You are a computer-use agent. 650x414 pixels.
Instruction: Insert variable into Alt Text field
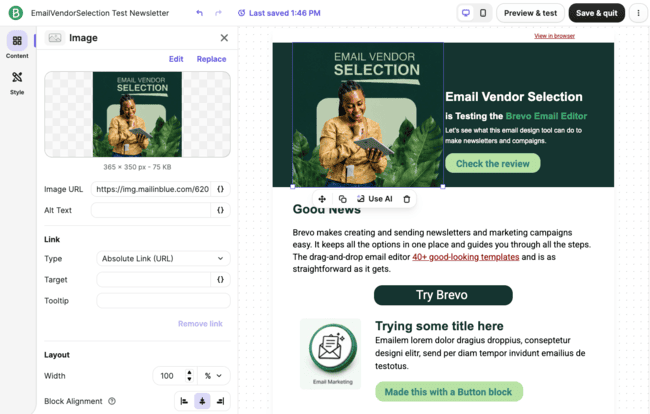click(x=221, y=210)
